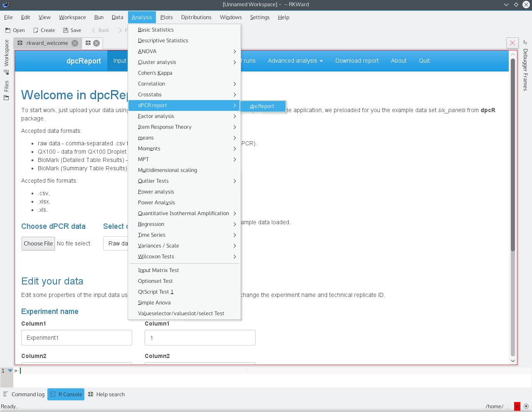Click the KDE application icon in title bar
The width and height of the screenshot is (532, 412).
(x=6, y=5)
